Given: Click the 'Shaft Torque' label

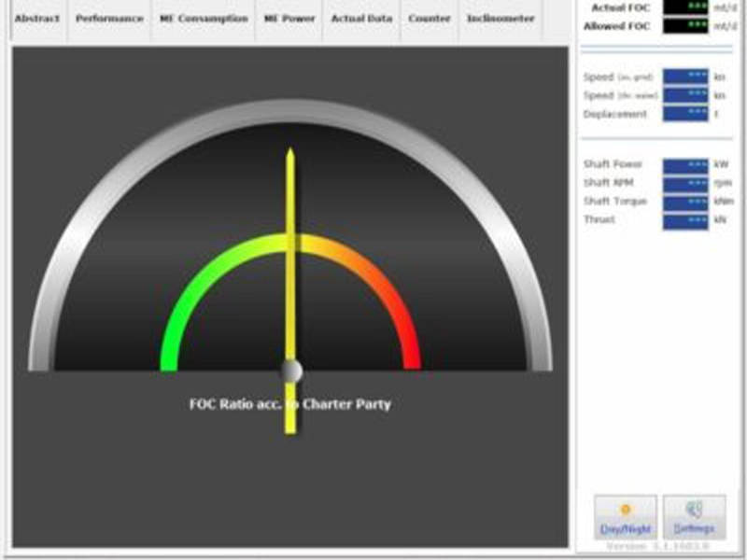Looking at the screenshot, I should (615, 202).
